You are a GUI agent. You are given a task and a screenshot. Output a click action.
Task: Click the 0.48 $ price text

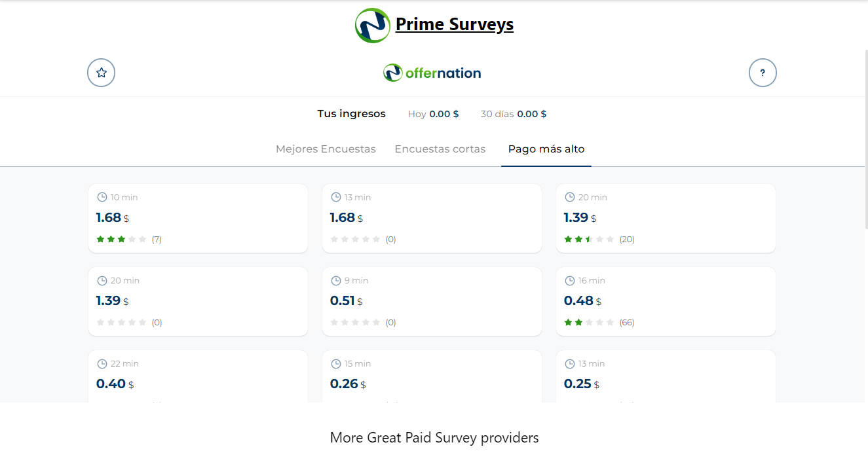[582, 301]
